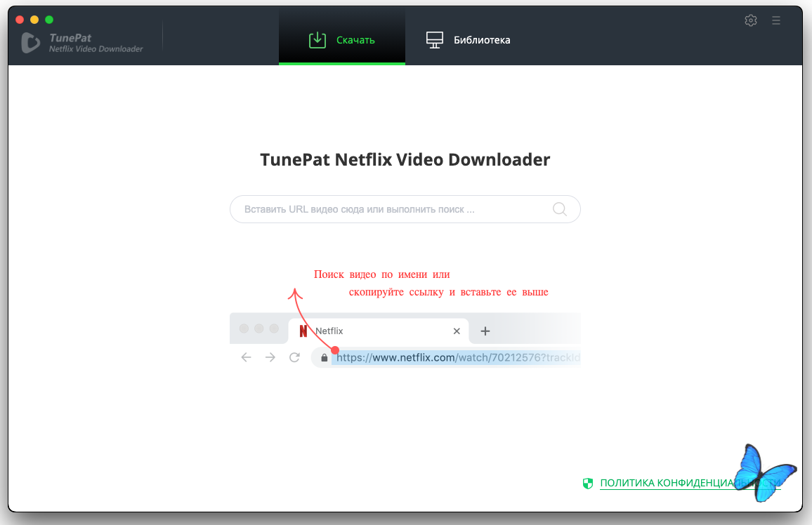Switch to the Библиотека tab
Screen dimensions: 812x525
point(469,40)
